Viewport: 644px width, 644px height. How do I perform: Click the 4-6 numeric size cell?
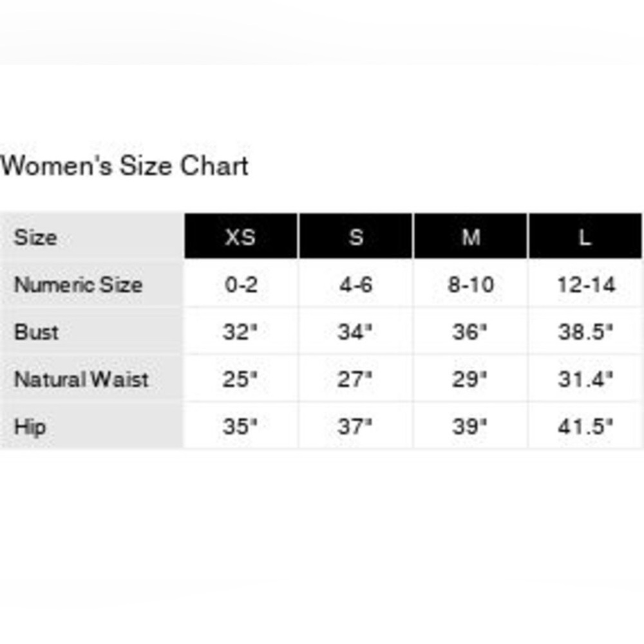(355, 285)
